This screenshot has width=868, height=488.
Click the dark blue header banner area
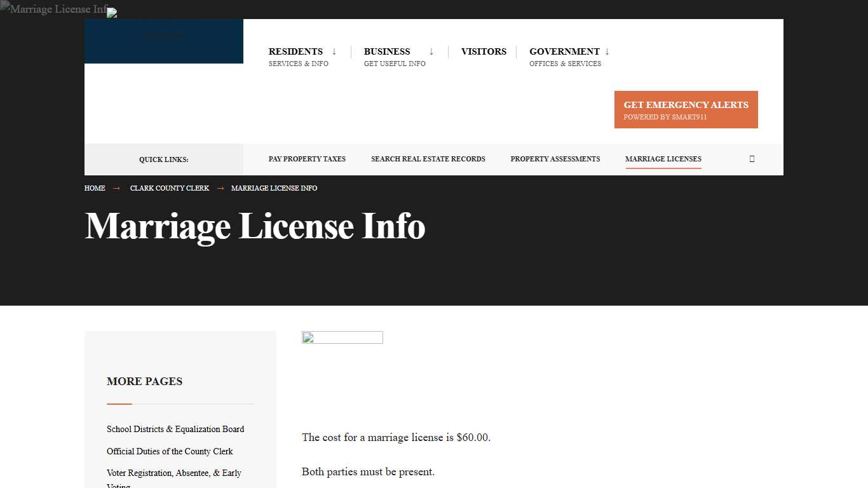tap(163, 41)
